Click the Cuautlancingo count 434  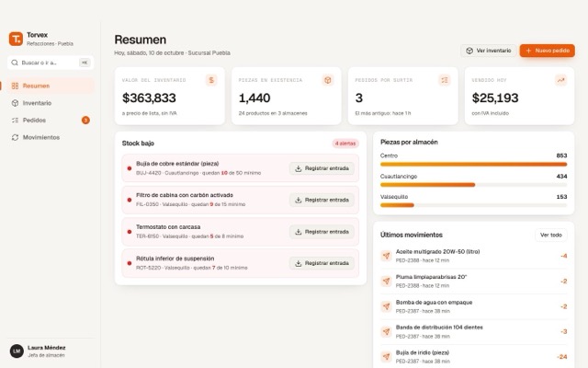pyautogui.click(x=561, y=176)
